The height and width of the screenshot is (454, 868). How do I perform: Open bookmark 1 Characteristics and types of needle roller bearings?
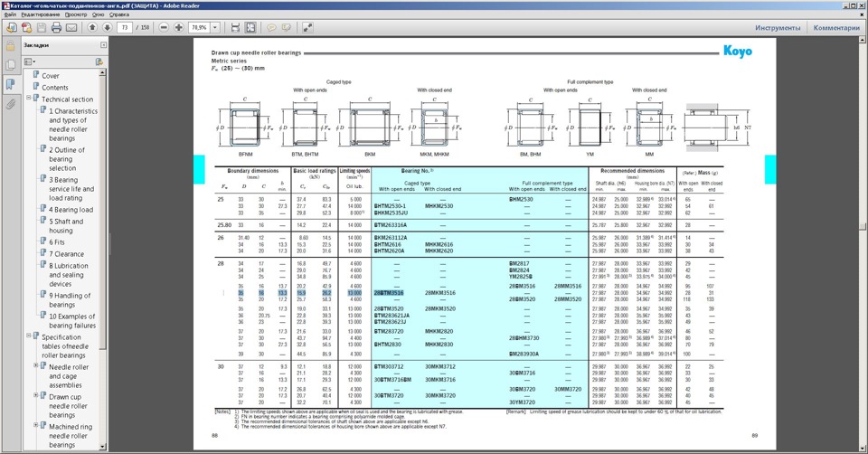pyautogui.click(x=73, y=125)
